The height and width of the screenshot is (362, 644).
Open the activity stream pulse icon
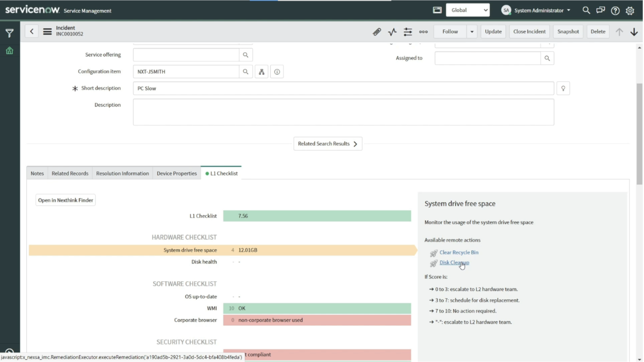[392, 31]
